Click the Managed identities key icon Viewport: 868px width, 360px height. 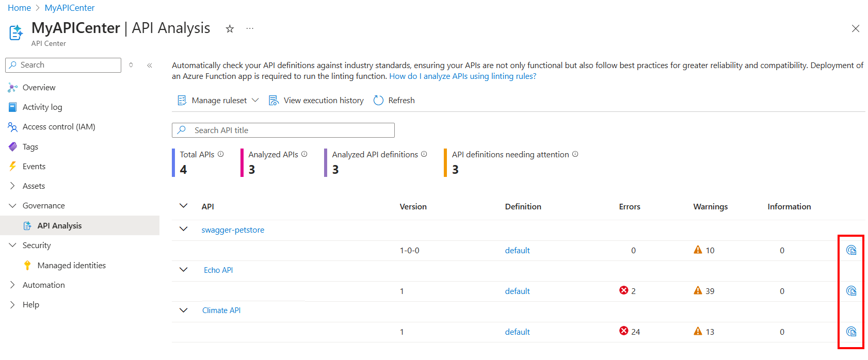click(x=27, y=265)
